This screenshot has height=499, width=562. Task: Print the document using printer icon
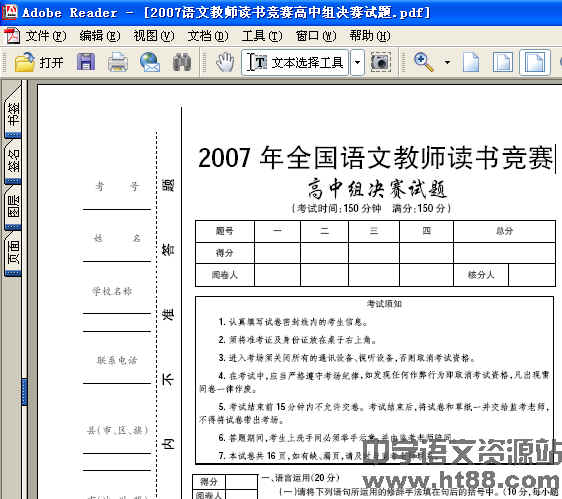pyautogui.click(x=118, y=62)
